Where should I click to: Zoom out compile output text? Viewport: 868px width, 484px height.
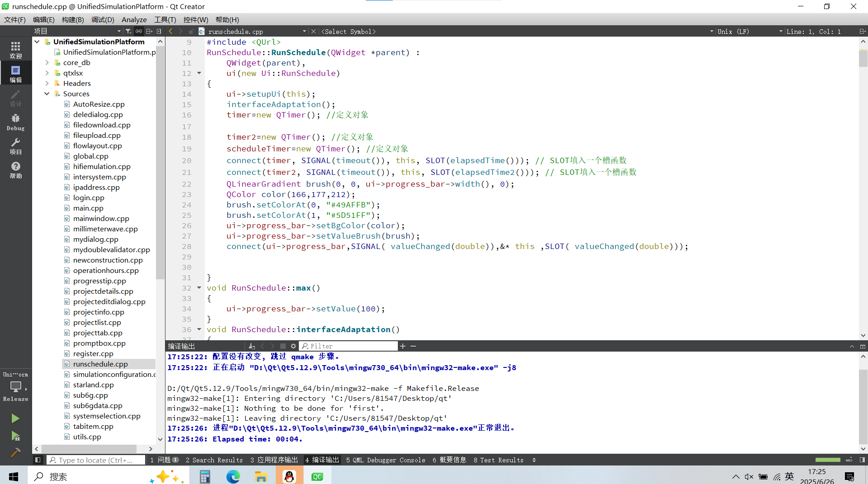coord(413,346)
